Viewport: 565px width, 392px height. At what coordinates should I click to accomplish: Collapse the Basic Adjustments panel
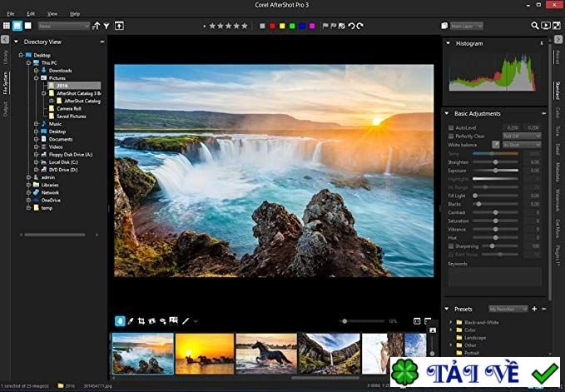448,113
